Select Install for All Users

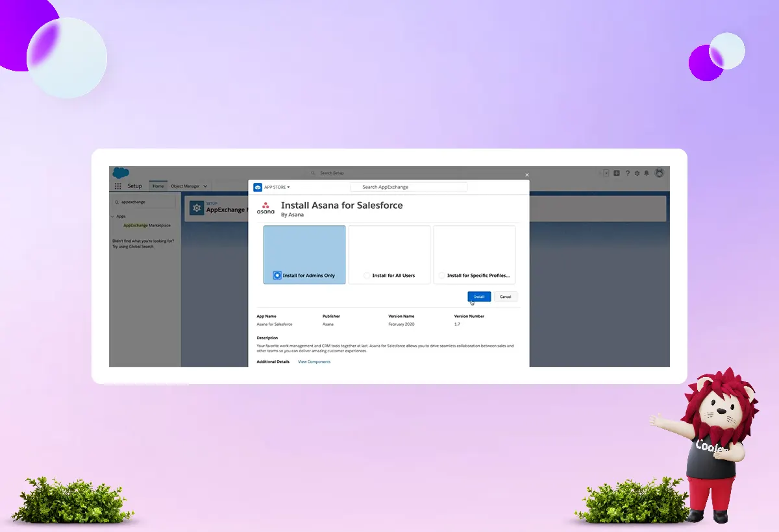coord(389,254)
